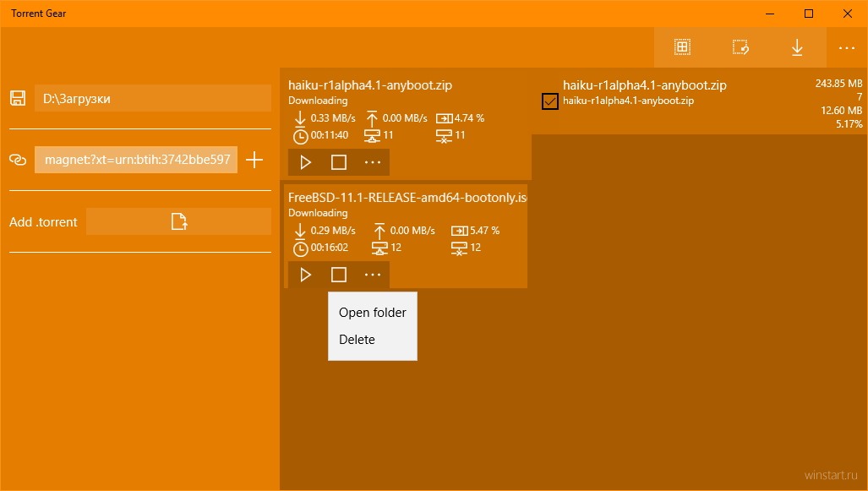This screenshot has height=491, width=868.
Task: Close the Torrent Gear window
Action: [848, 14]
